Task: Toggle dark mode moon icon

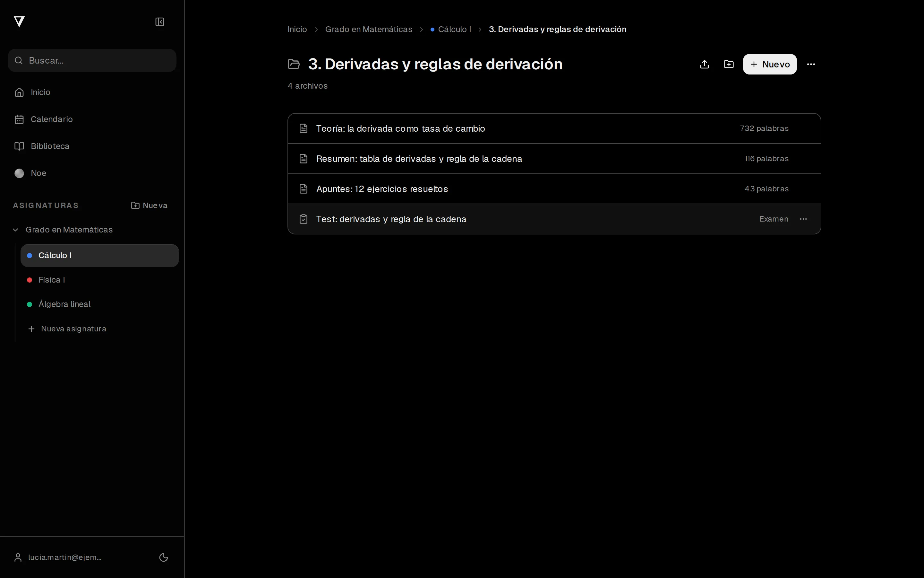Action: pyautogui.click(x=163, y=557)
